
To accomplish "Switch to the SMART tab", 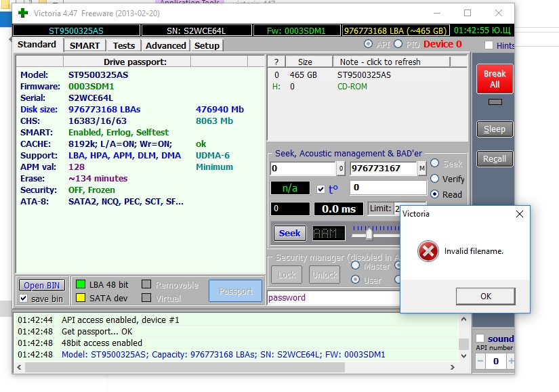I will point(85,45).
